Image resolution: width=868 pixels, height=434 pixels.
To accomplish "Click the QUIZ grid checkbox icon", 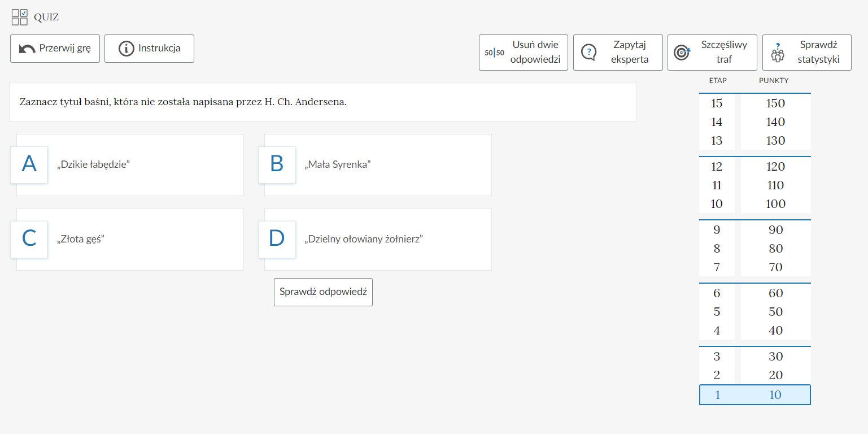I will [x=20, y=17].
